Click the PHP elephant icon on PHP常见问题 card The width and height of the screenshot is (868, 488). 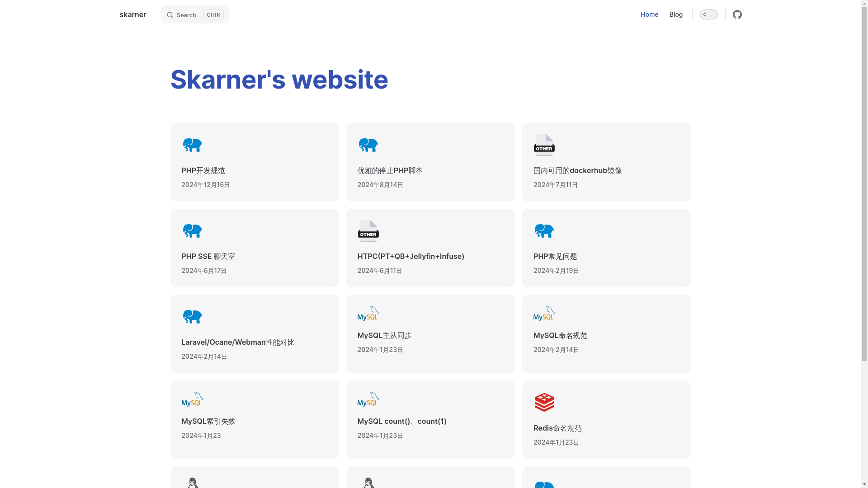tap(544, 231)
